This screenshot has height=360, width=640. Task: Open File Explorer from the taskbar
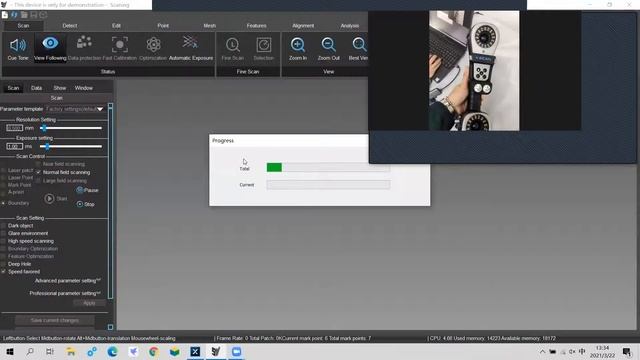pos(71,351)
